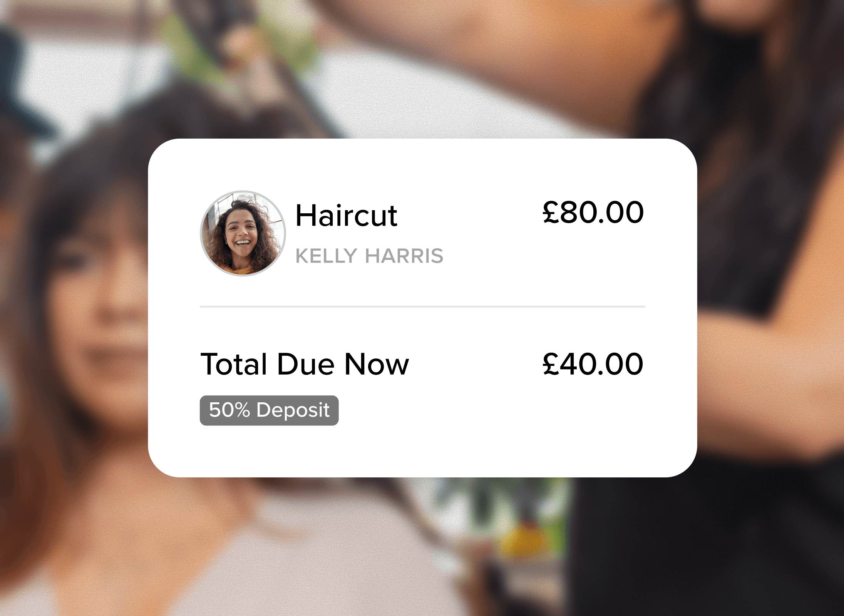Screen dimensions: 844x616
Task: Click the word Now in Total Due Now
Action: click(377, 364)
